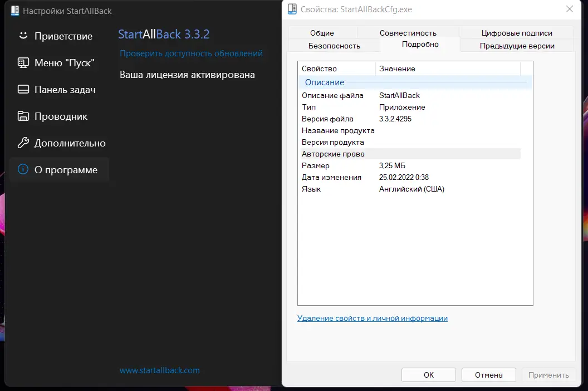The height and width of the screenshot is (391, 588).
Task: Select the Тип property row
Action: (x=409, y=107)
